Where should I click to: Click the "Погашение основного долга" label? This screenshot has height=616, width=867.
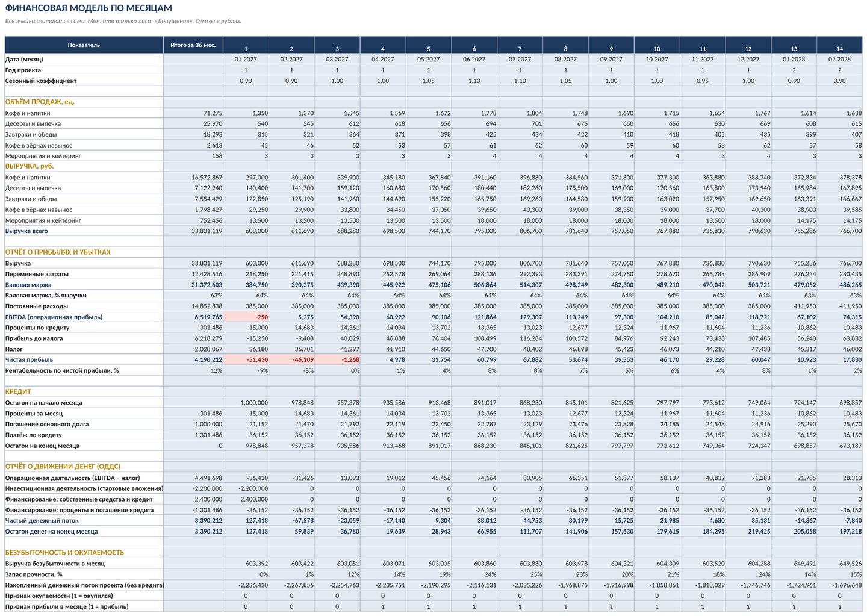pyautogui.click(x=47, y=425)
